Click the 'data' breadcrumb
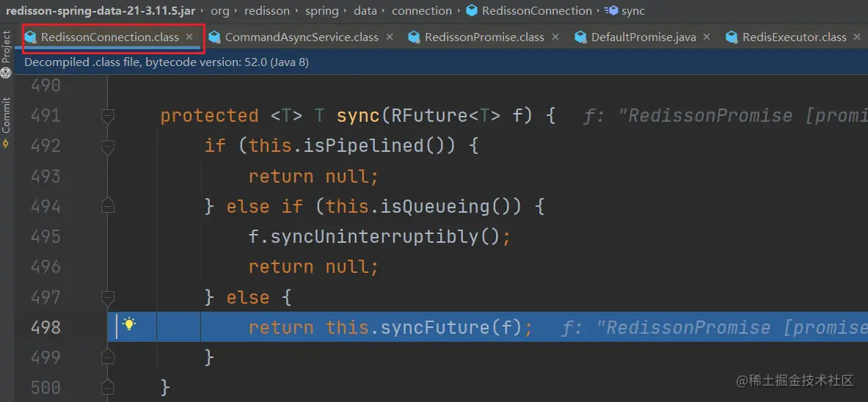Viewport: 868px width, 402px height. pyautogui.click(x=365, y=10)
